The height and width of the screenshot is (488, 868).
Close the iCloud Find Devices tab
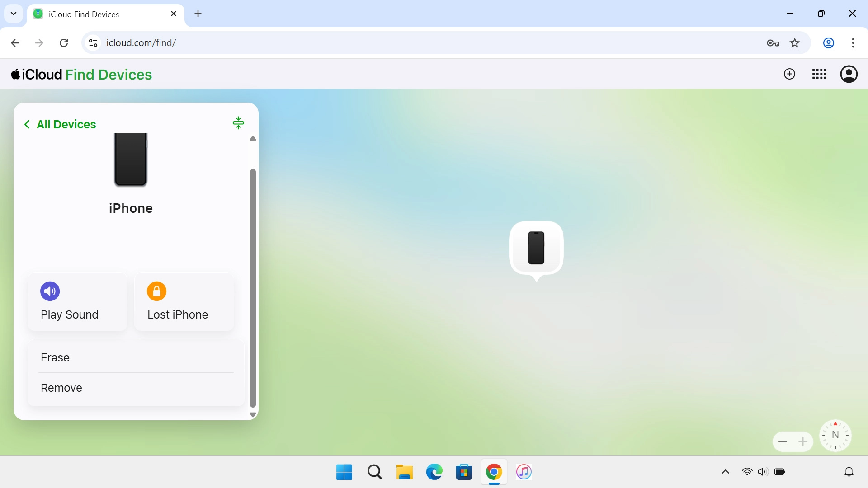(x=174, y=14)
